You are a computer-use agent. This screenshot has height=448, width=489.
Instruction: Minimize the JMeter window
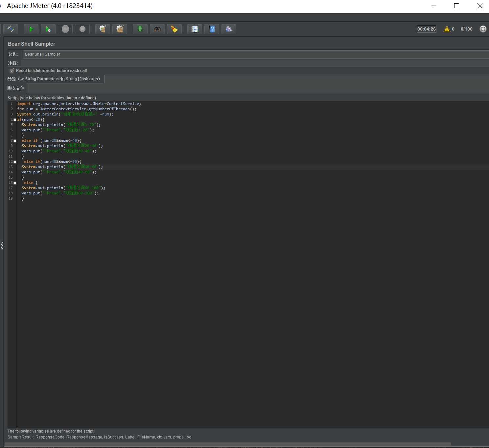434,6
